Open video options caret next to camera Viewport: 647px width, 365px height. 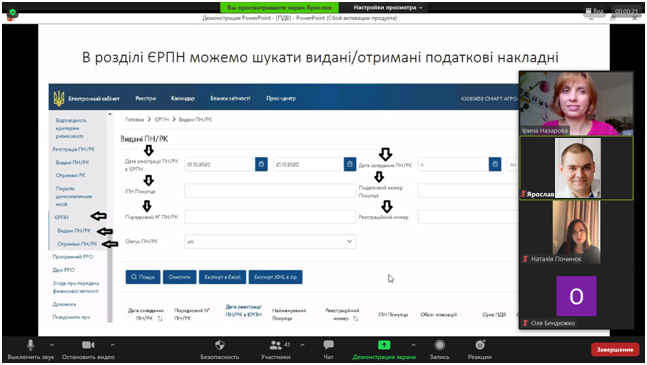(113, 345)
